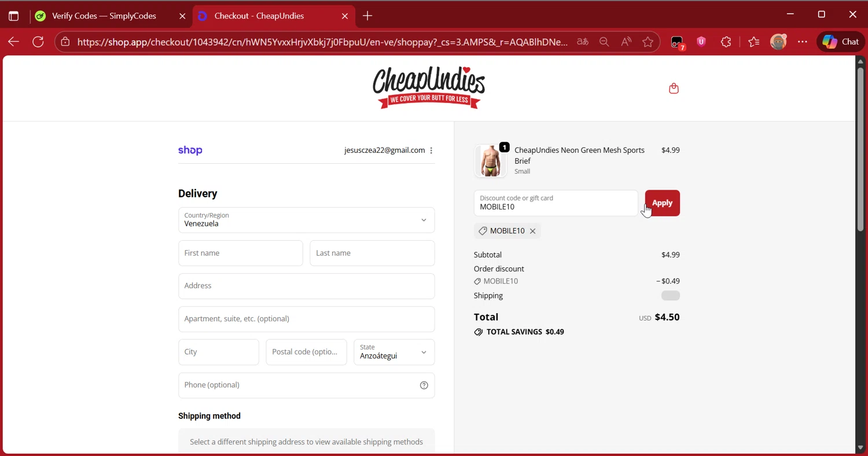
Task: Close the Checkout CheapUndies tab
Action: 345,16
